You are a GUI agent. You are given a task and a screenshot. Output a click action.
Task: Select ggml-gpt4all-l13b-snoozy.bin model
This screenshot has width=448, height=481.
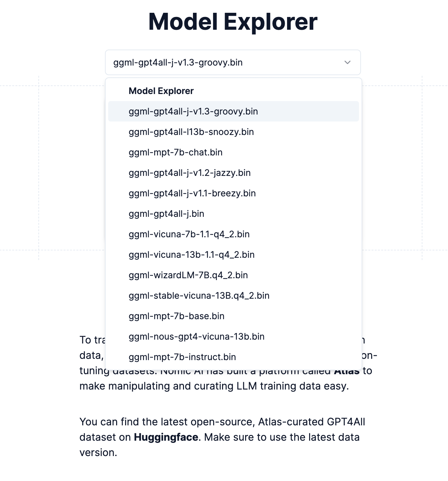[191, 132]
